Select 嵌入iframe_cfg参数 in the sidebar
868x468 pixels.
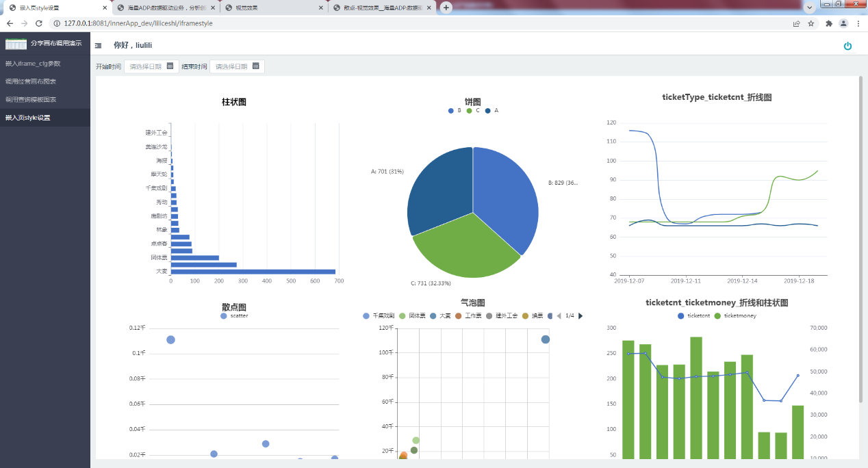pyautogui.click(x=33, y=64)
